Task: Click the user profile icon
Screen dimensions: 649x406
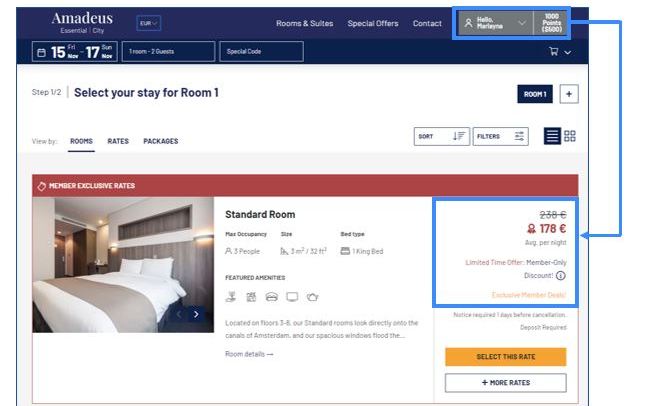Action: pyautogui.click(x=468, y=23)
